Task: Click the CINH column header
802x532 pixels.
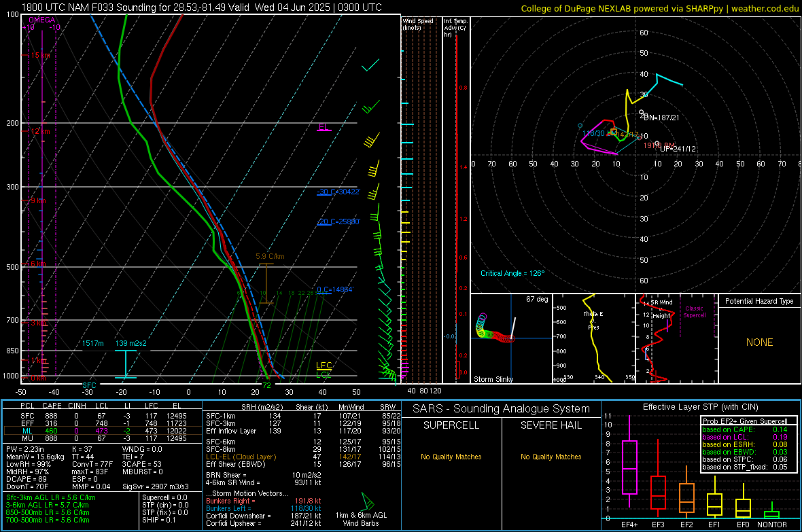Action: tap(77, 406)
